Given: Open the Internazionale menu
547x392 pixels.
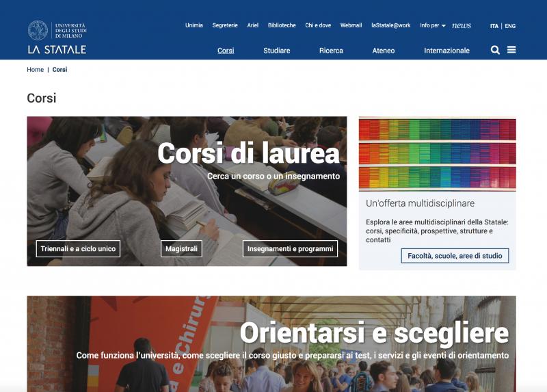Looking at the screenshot, I should (446, 51).
